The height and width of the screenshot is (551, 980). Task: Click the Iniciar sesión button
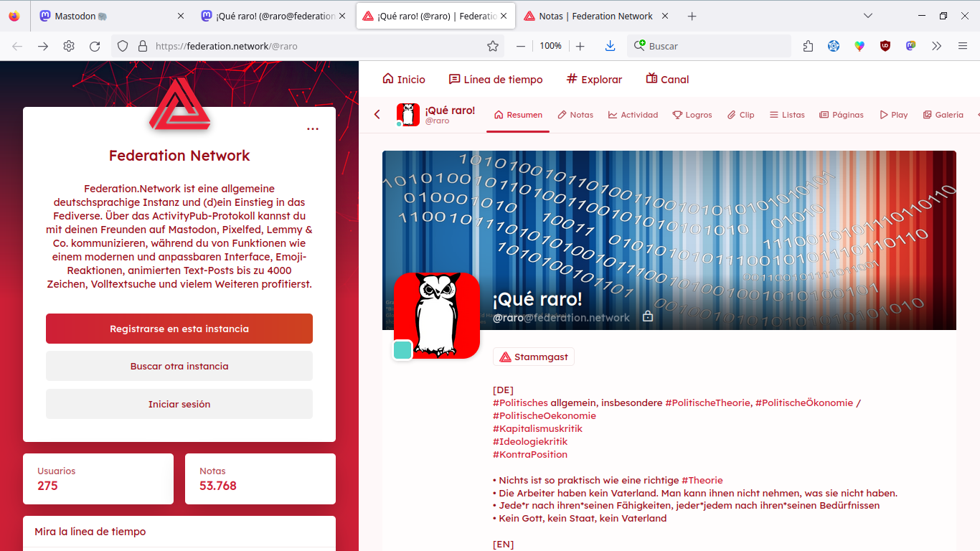point(179,404)
